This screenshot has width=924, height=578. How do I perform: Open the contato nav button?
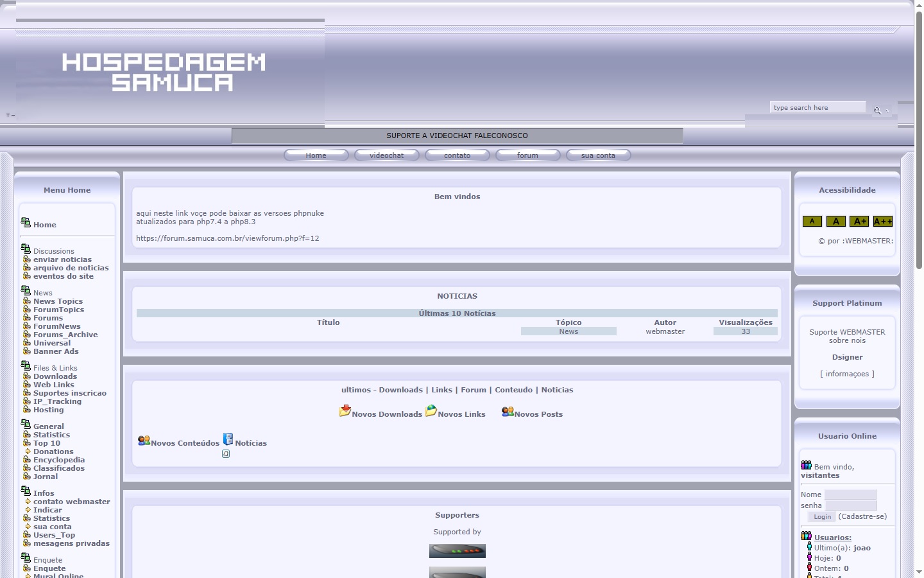pyautogui.click(x=458, y=155)
